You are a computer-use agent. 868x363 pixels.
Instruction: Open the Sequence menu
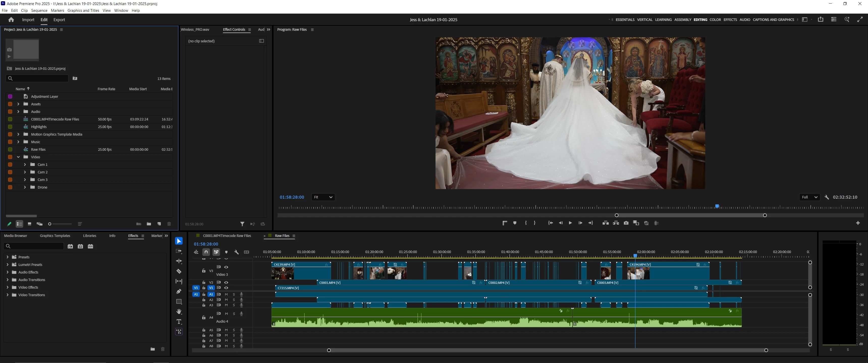pyautogui.click(x=39, y=10)
